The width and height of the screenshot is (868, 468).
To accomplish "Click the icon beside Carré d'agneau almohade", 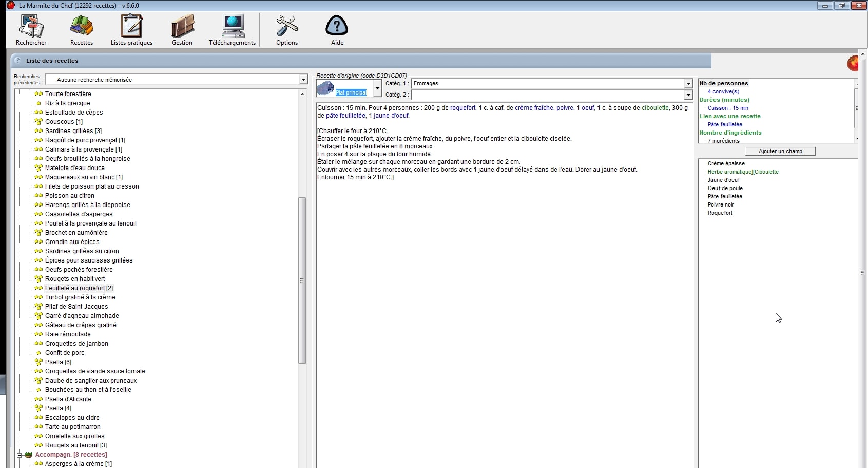I will (38, 316).
